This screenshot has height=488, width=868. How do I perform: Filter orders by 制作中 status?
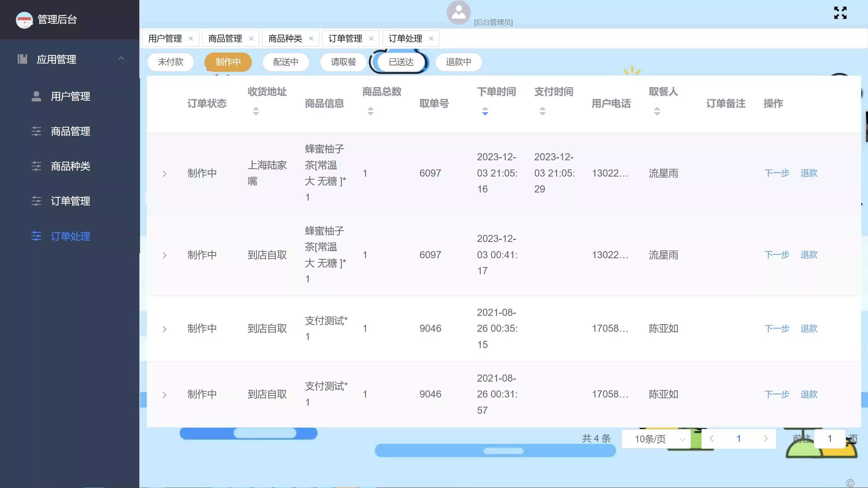point(228,62)
